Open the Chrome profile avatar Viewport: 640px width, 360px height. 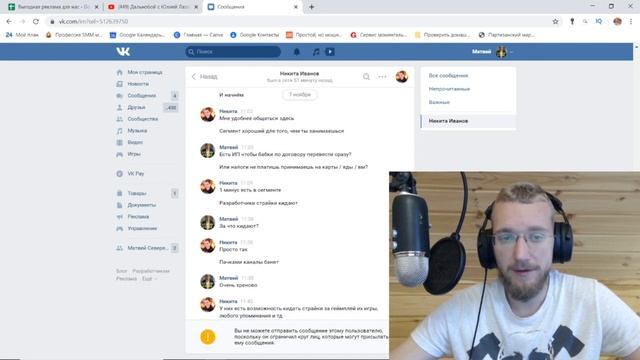click(618, 22)
